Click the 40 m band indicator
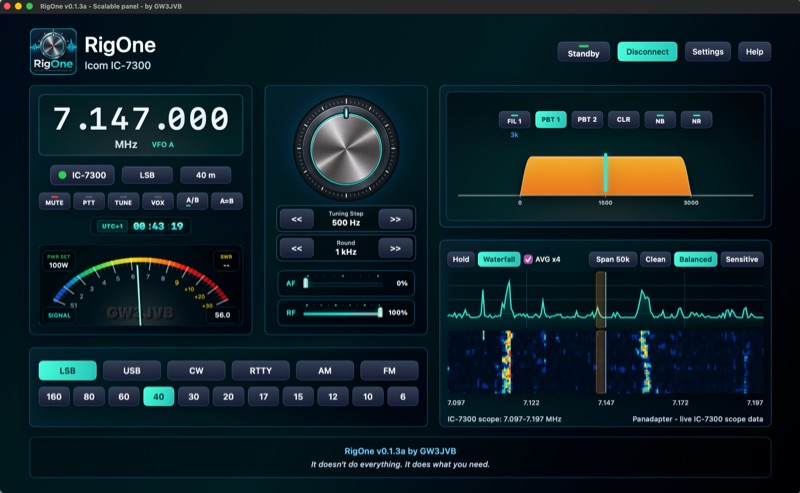The width and height of the screenshot is (800, 493). 205,175
